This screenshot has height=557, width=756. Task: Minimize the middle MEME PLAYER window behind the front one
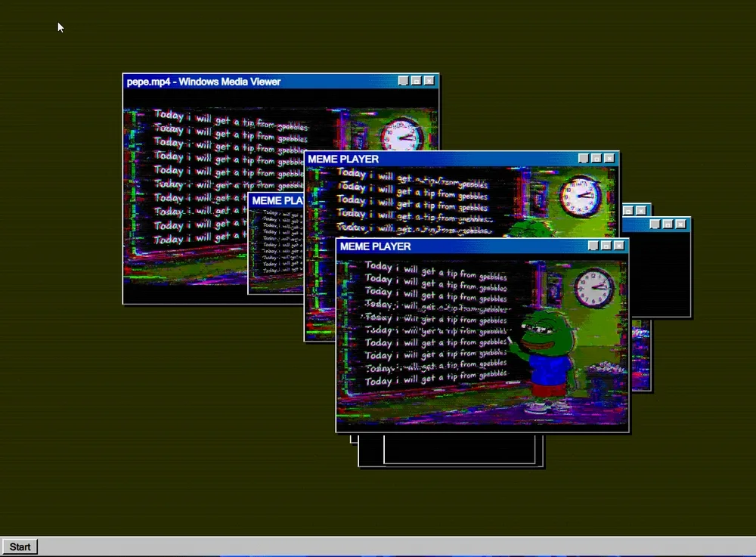(584, 158)
